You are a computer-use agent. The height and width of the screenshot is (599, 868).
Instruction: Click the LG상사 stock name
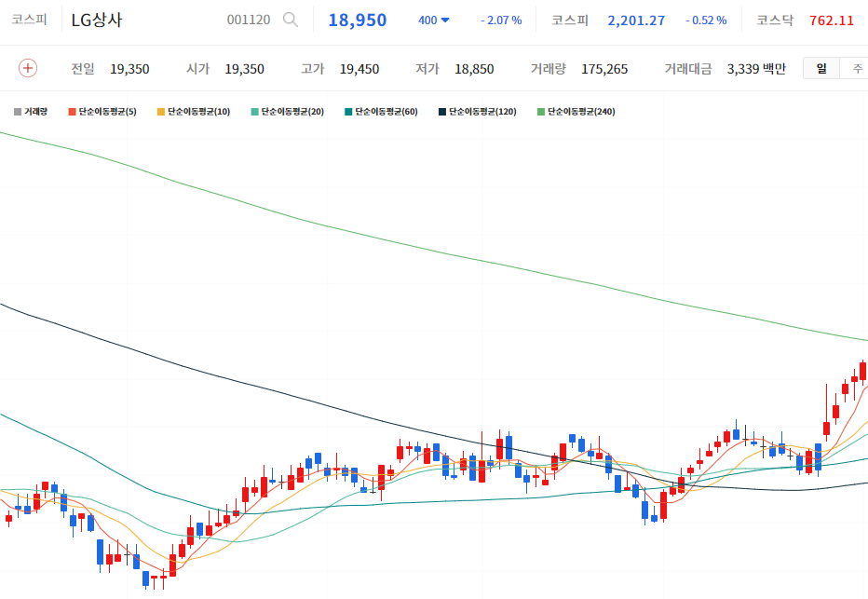point(97,20)
